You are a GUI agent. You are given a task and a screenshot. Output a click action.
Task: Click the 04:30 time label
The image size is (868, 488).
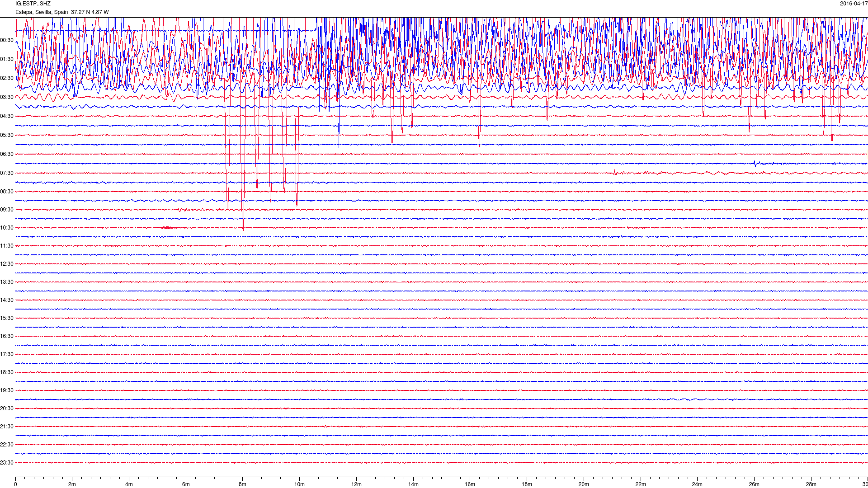point(7,116)
